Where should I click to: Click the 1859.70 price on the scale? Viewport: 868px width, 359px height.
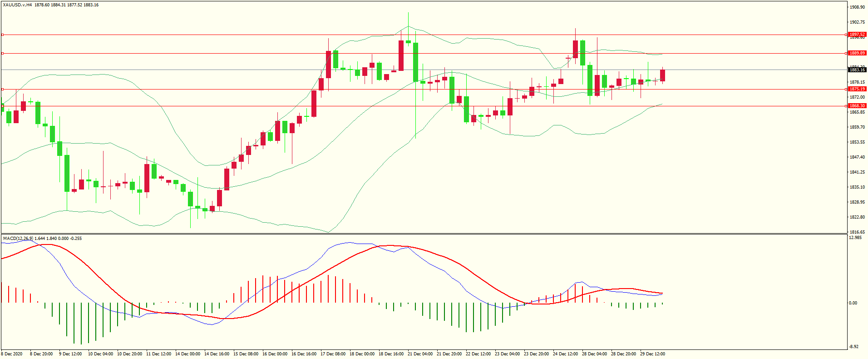[857, 127]
